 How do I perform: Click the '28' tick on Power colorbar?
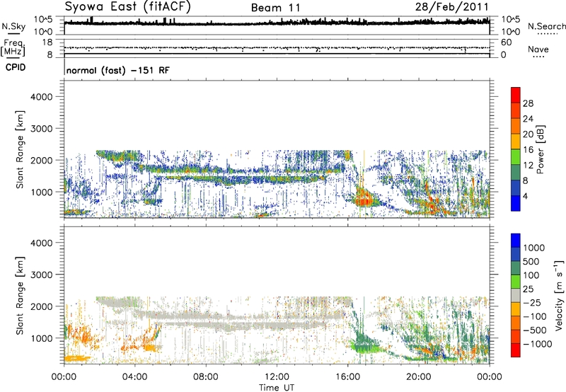[528, 103]
